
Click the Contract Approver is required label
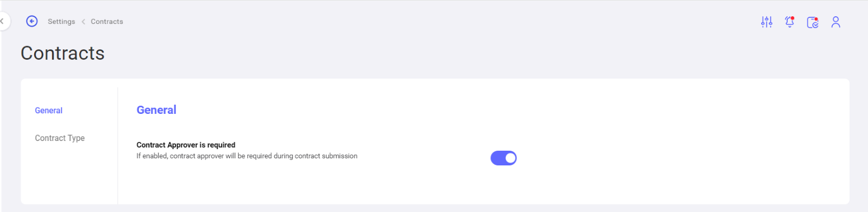click(x=186, y=145)
